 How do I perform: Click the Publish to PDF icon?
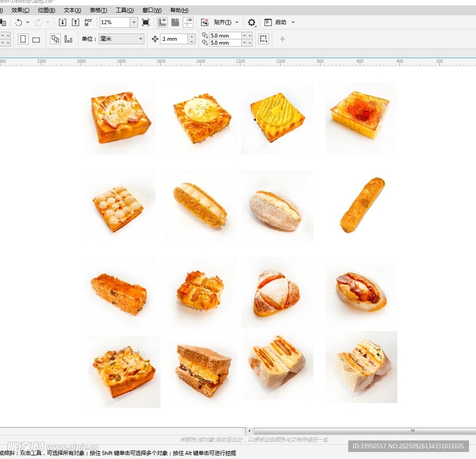click(x=88, y=22)
